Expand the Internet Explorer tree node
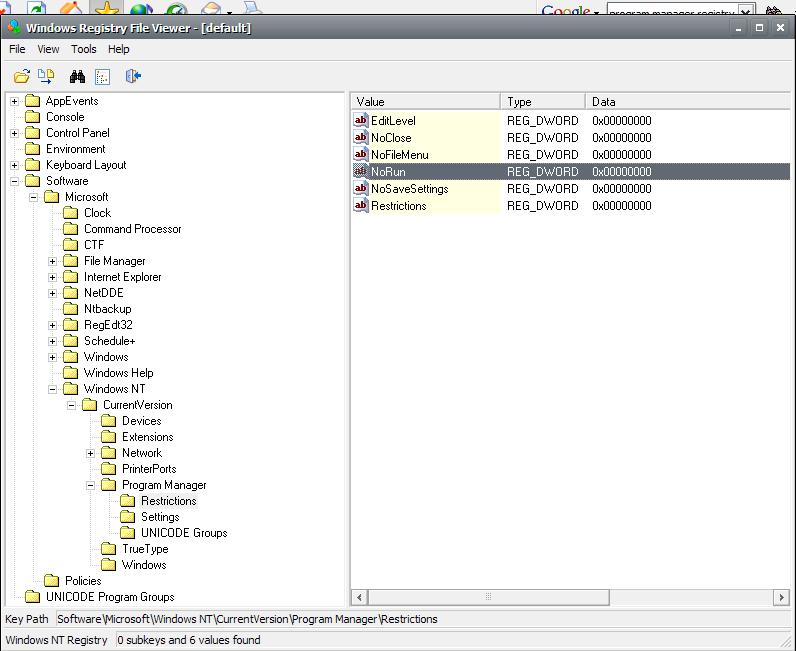796x651 pixels. (52, 277)
